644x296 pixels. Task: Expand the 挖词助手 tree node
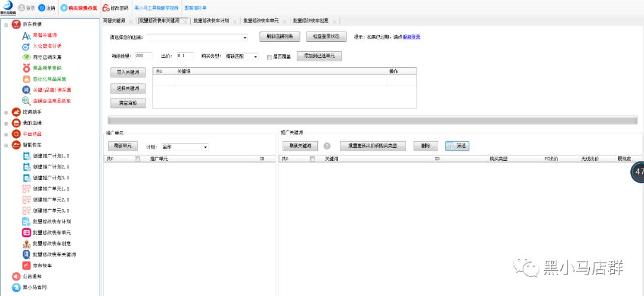pos(6,113)
